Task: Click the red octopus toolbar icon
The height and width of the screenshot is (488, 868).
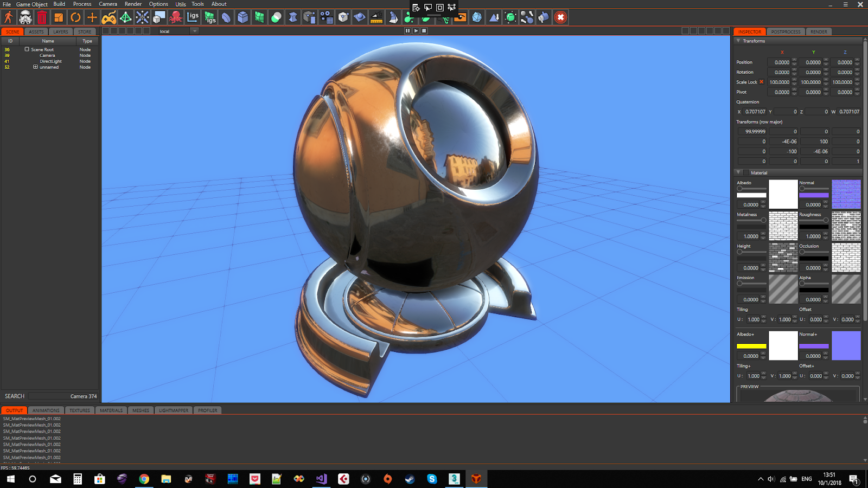Action: [x=176, y=17]
